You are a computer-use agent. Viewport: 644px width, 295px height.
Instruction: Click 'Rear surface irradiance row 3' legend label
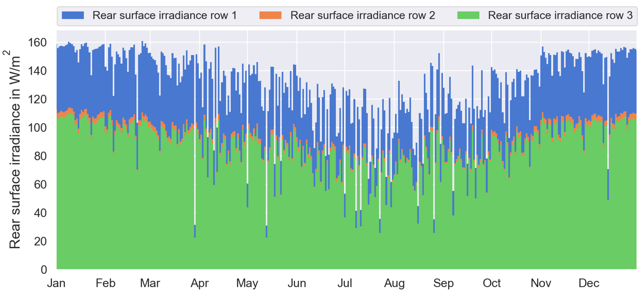560,15
